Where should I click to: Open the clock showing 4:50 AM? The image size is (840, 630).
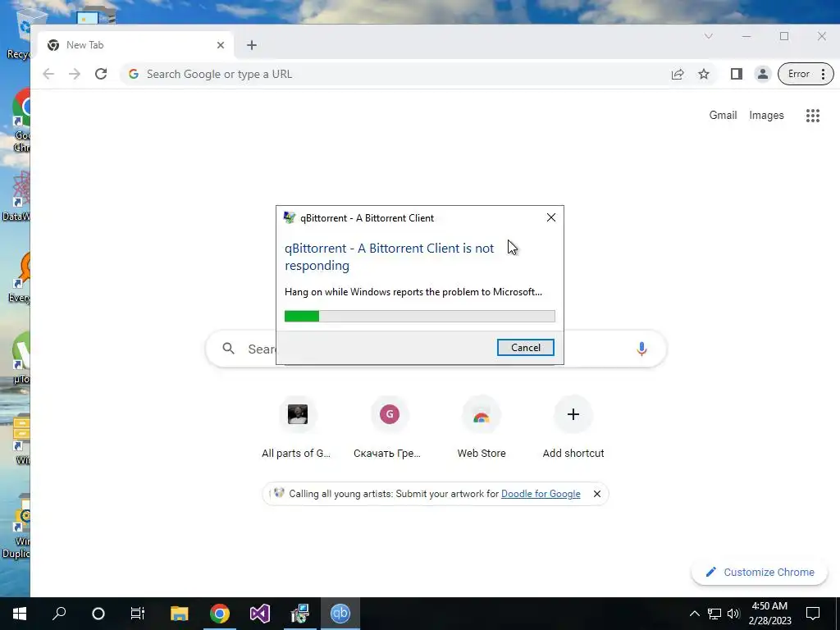coord(769,614)
